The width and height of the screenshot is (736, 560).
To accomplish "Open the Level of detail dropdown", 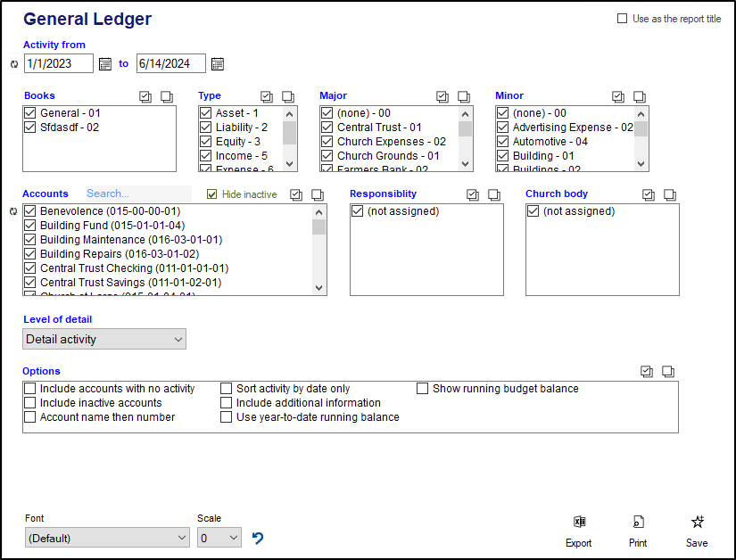I will 104,339.
